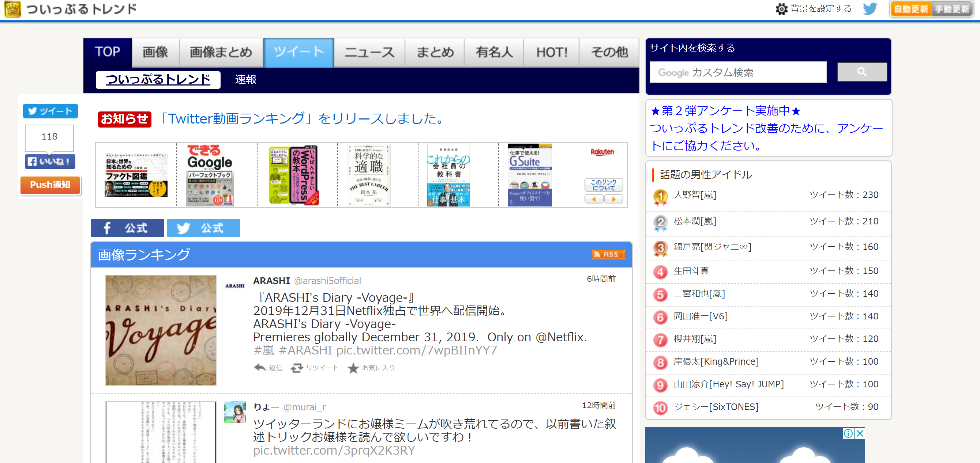Click the Facebook 公式 button

point(127,228)
